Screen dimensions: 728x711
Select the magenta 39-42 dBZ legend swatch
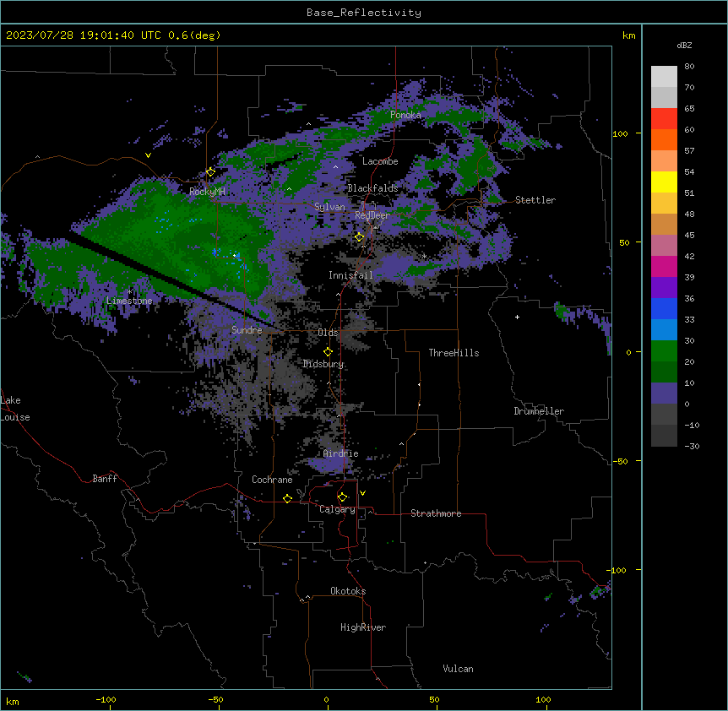[664, 266]
